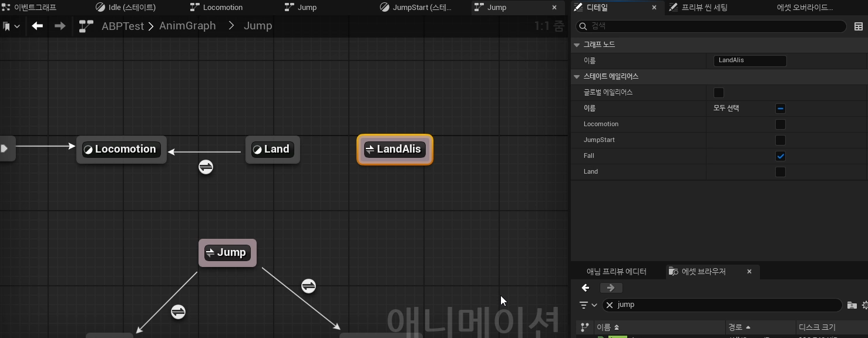Select the Locomotion state node
The width and height of the screenshot is (868, 338).
122,150
